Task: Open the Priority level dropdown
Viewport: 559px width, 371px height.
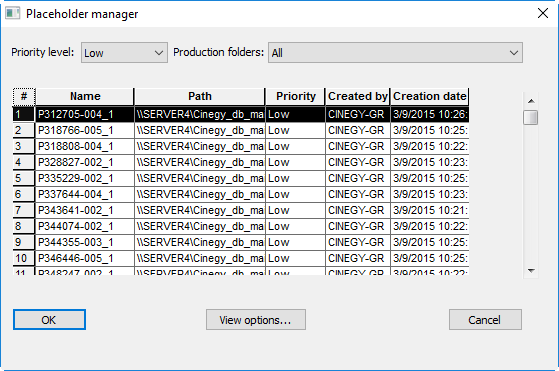Action: click(124, 53)
